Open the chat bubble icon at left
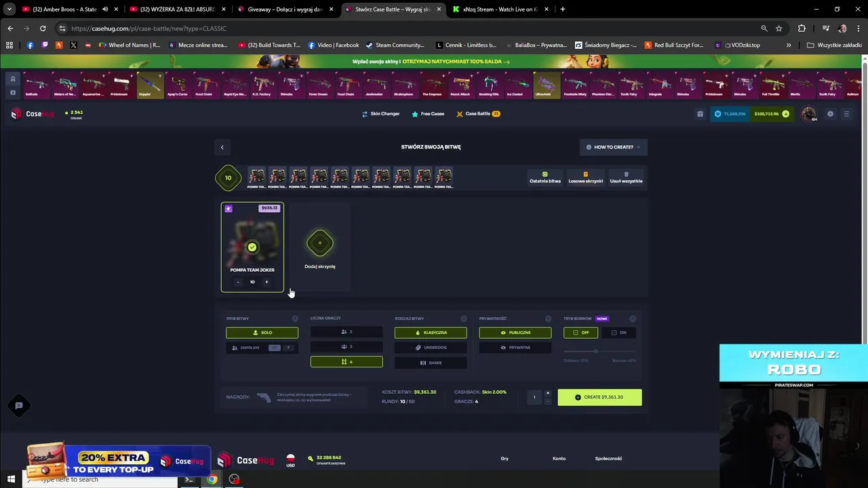The height and width of the screenshot is (488, 868). (19, 405)
